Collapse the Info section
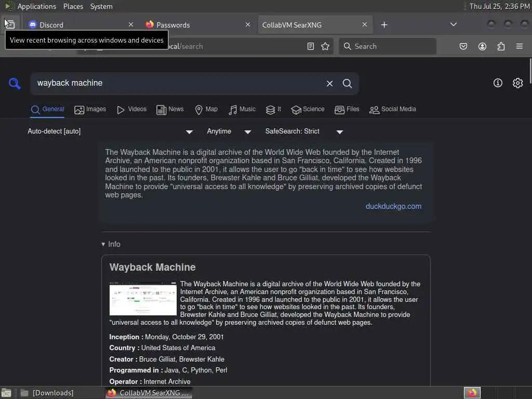Screen dimensions: 532x399 pos(111,244)
